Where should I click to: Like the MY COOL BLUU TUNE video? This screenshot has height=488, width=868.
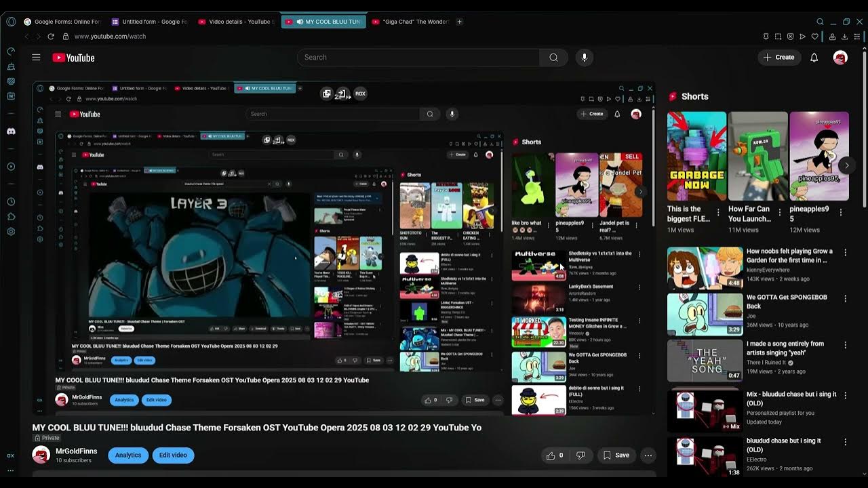(x=555, y=455)
